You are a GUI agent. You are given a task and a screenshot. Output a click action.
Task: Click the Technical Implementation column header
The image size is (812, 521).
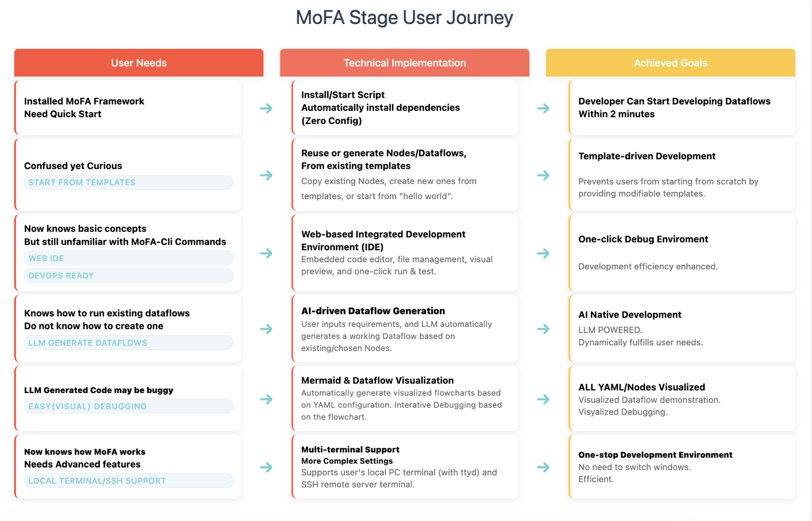click(405, 63)
